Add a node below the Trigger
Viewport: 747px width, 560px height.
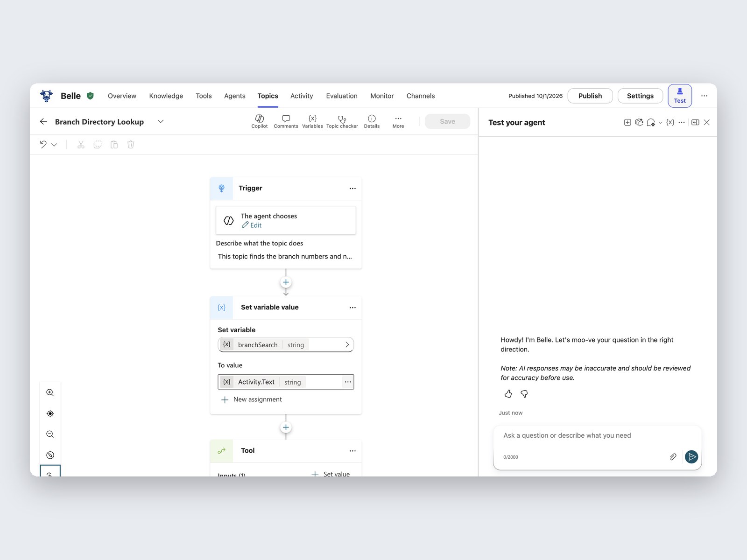pos(286,282)
